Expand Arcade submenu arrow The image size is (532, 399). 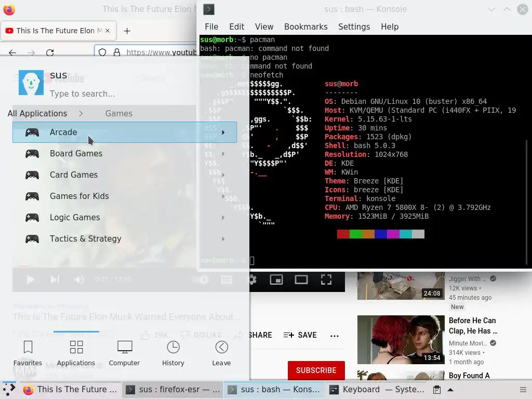pos(223,132)
